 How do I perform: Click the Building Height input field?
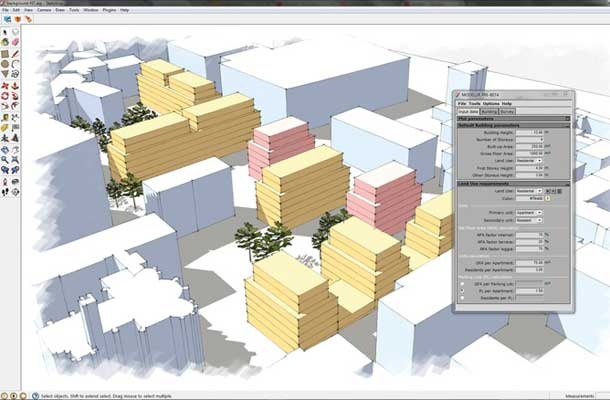pos(531,132)
